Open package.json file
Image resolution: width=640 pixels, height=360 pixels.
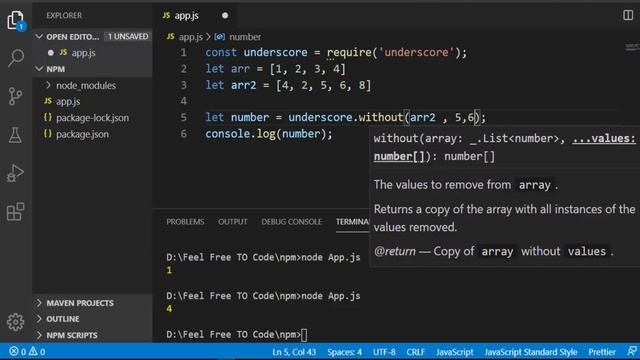click(x=82, y=134)
